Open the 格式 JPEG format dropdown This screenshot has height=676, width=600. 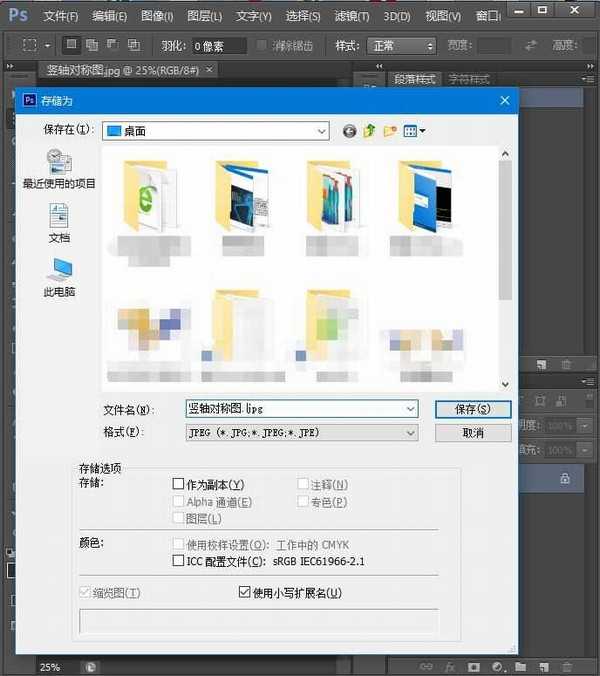pyautogui.click(x=410, y=433)
